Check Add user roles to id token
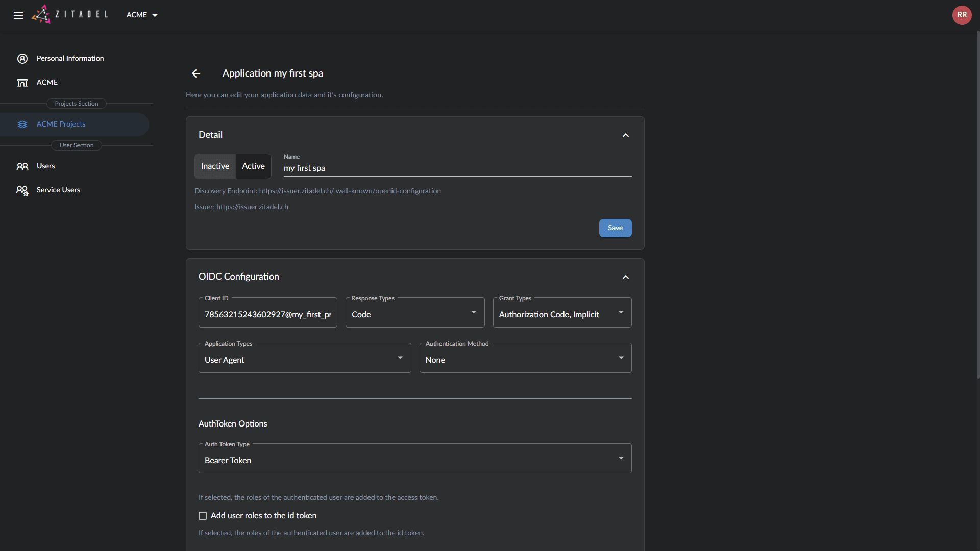The image size is (980, 551). click(x=203, y=516)
